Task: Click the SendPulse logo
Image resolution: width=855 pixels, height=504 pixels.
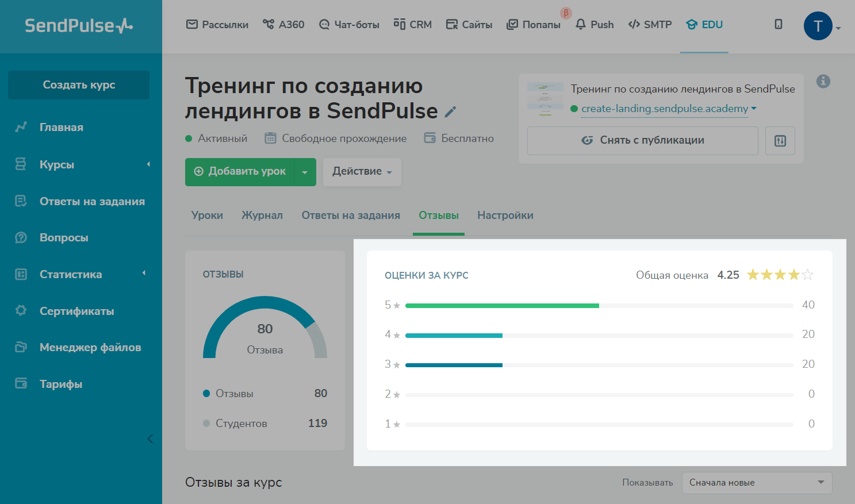Action: tap(79, 26)
